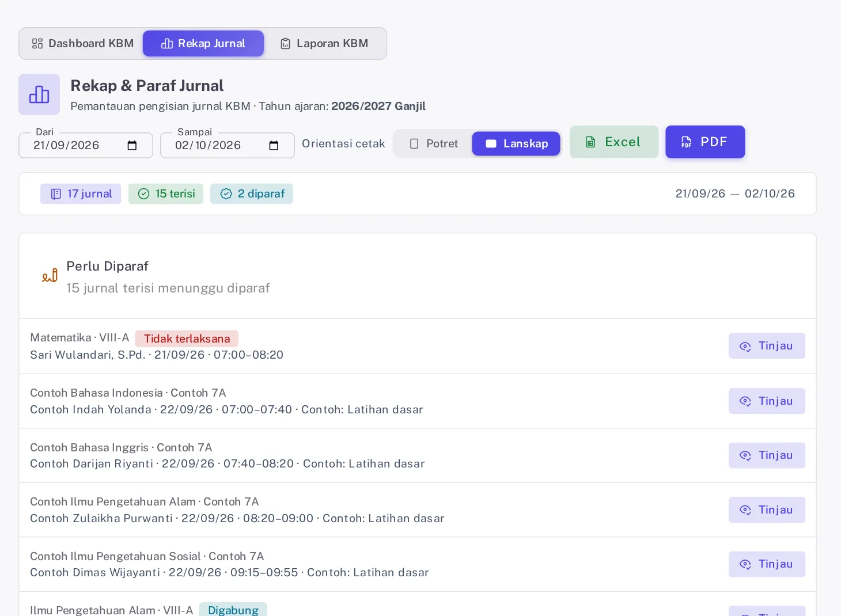Click the 2026/2027 Ganjil school year text

click(x=378, y=106)
